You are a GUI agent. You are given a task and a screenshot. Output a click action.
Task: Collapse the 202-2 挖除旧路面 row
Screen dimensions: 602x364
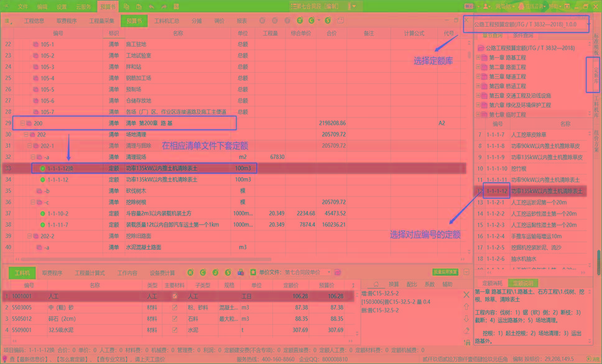point(30,236)
